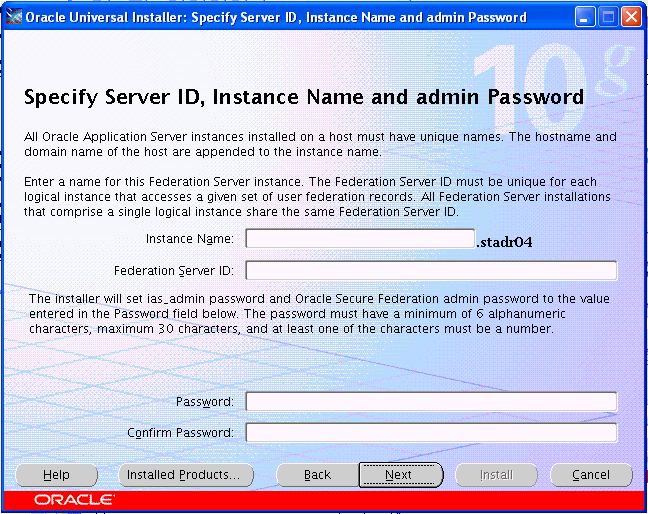
Task: Go Back to previous installer step
Action: [x=317, y=475]
